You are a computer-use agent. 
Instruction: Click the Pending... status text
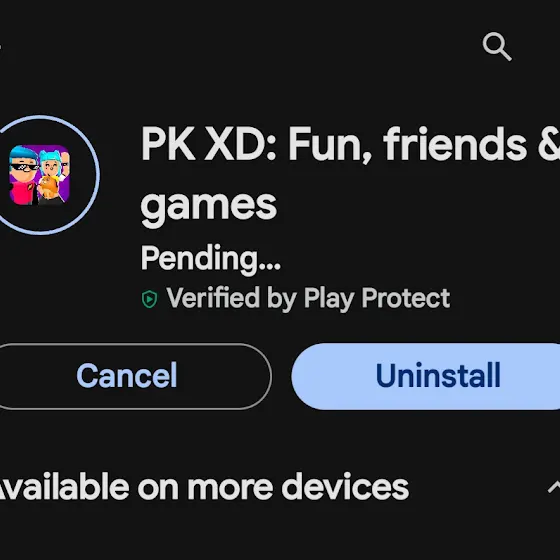211,259
